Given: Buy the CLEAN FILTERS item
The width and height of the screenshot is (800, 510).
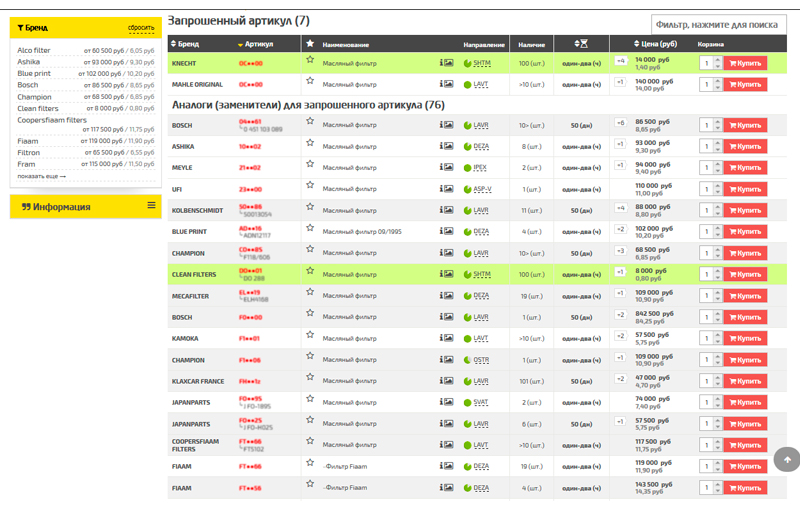Looking at the screenshot, I should tap(745, 274).
